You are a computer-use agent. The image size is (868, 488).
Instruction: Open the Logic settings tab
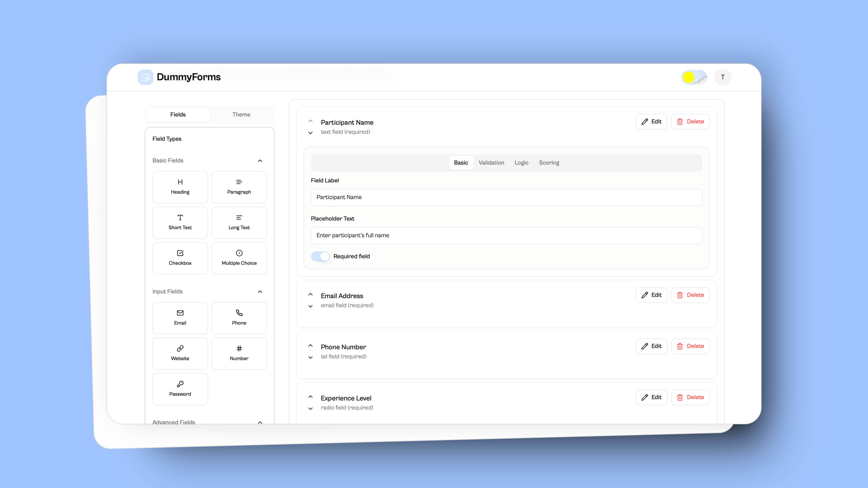[x=521, y=163]
